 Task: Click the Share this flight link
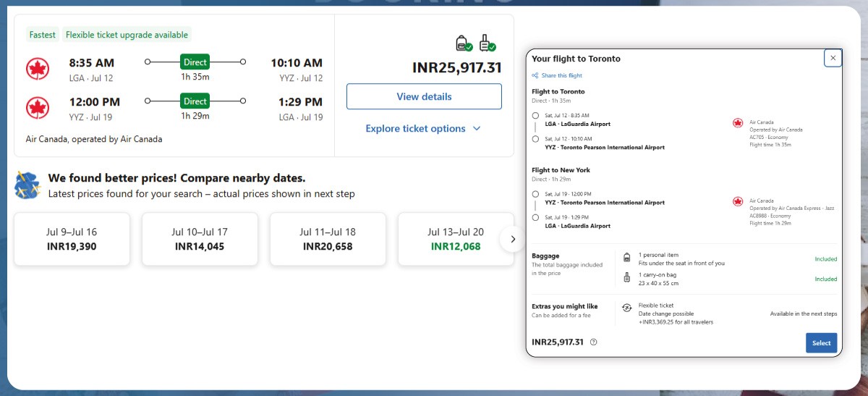[x=561, y=75]
